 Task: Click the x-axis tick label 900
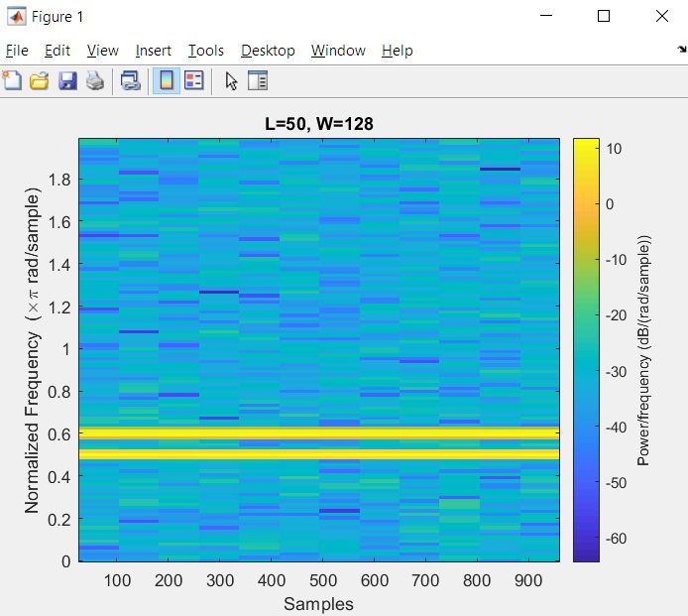click(528, 581)
